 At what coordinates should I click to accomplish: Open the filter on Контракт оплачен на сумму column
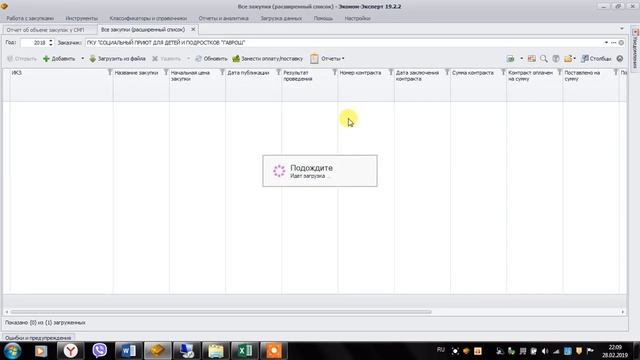tap(559, 72)
